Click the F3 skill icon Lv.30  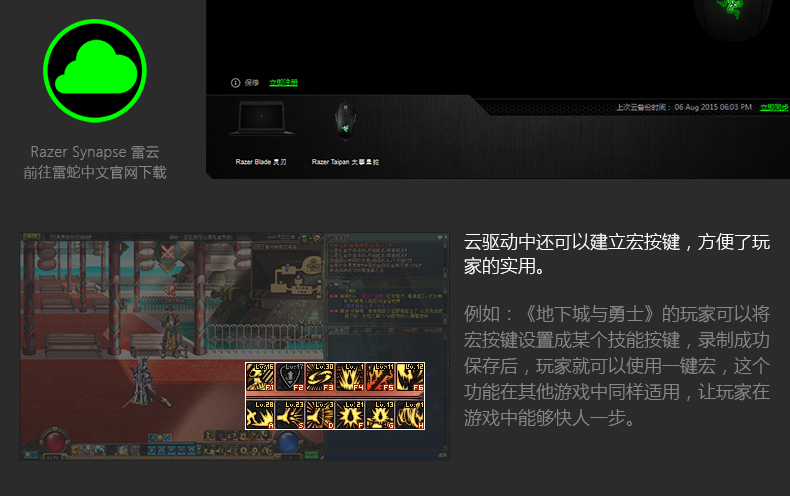(320, 377)
